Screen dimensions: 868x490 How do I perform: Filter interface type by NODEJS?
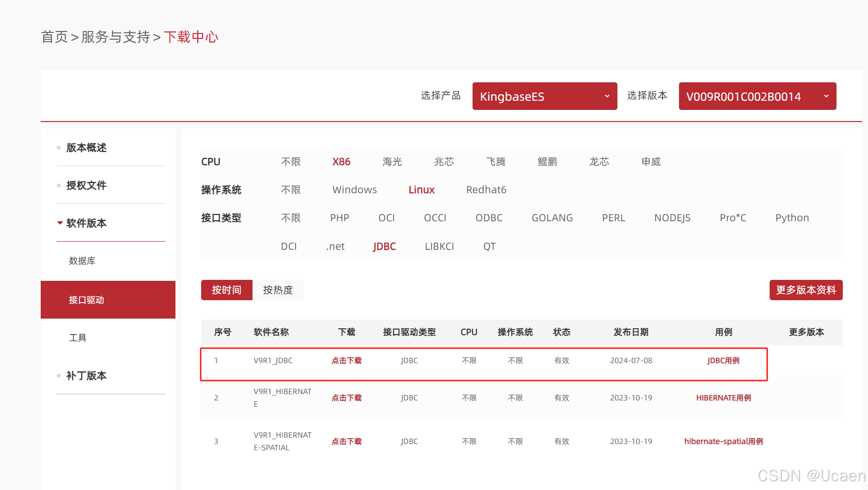coord(672,218)
